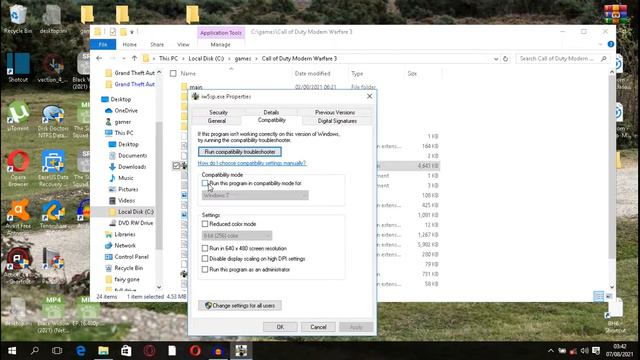The width and height of the screenshot is (640, 360).
Task: Switch to the Previous Versions tab
Action: 335,112
